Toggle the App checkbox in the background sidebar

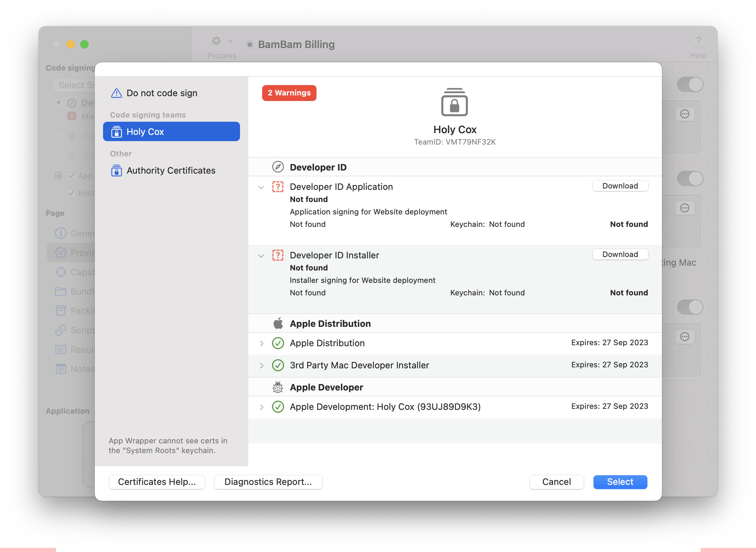[71, 176]
